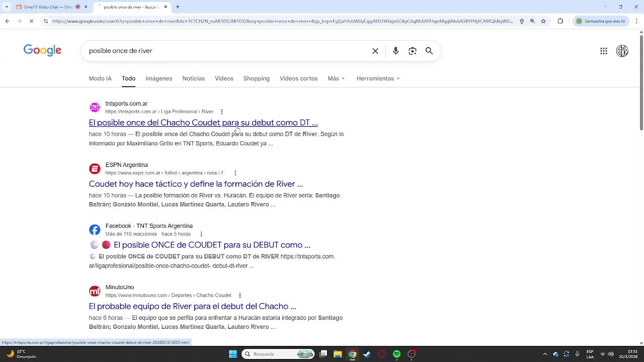Image resolution: width=644 pixels, height=362 pixels.
Task: Start voice search with the microphone icon
Action: 396,51
